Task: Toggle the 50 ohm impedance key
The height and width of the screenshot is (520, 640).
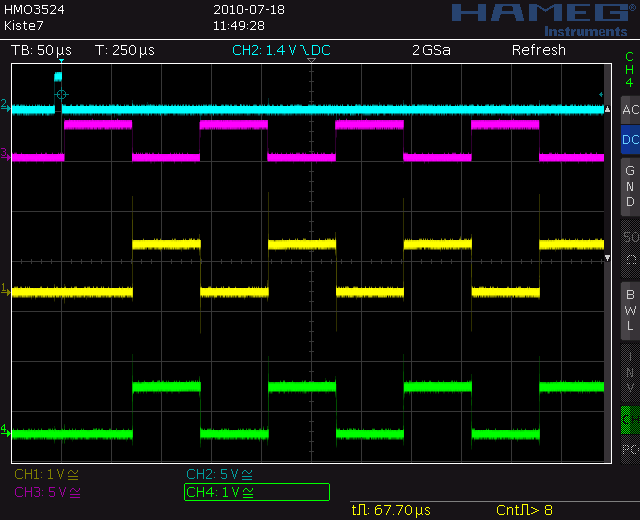Action: [630, 249]
